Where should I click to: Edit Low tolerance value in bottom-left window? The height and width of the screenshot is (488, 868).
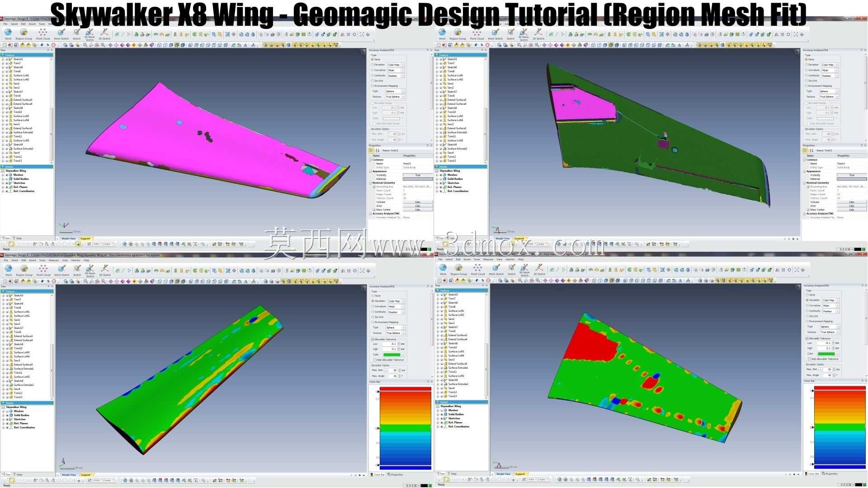click(390, 344)
